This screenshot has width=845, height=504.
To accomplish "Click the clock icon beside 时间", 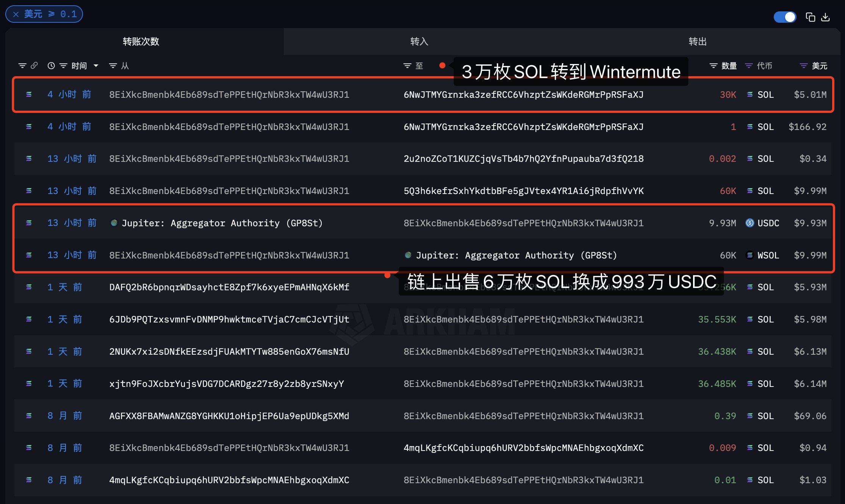I will pos(51,66).
